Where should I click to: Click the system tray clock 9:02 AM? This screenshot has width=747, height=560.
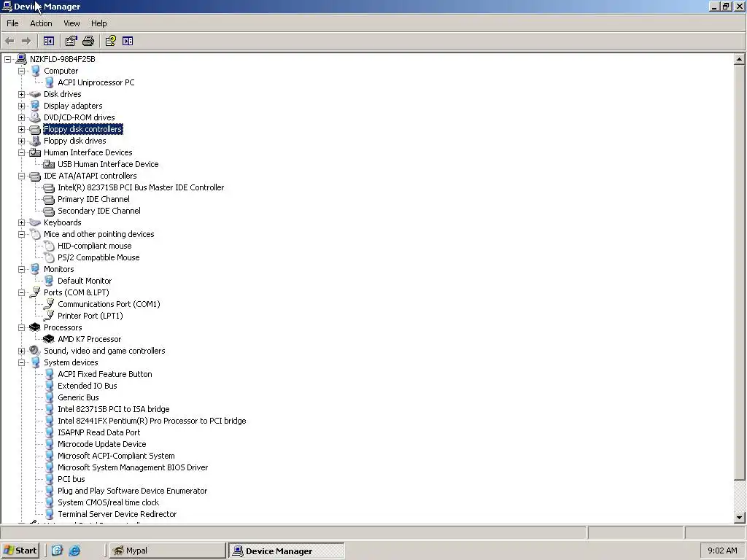click(x=722, y=551)
